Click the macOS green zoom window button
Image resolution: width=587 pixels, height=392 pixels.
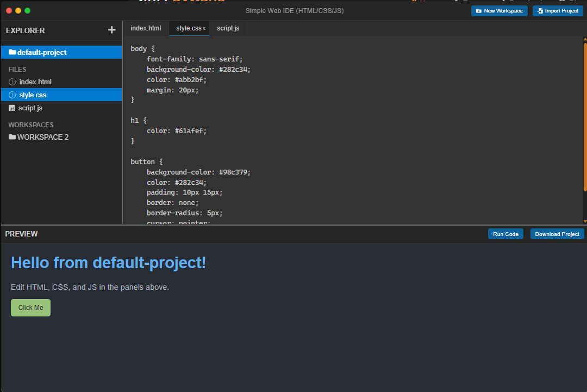tap(27, 10)
